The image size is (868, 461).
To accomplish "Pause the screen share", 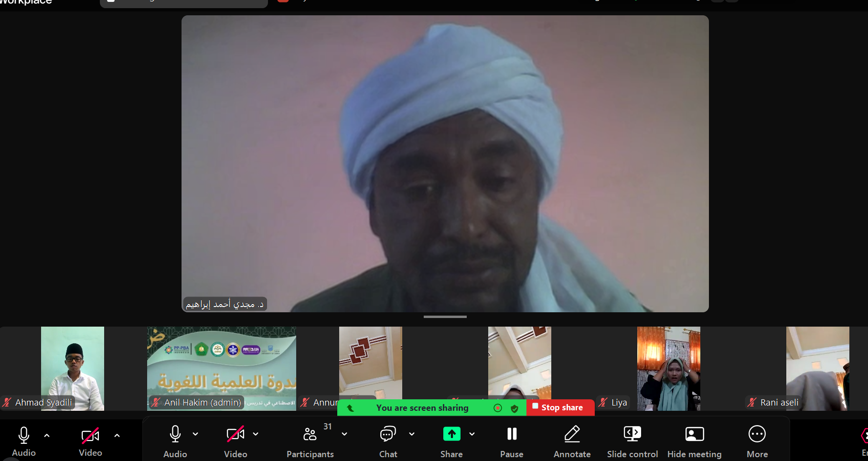I will pos(512,434).
